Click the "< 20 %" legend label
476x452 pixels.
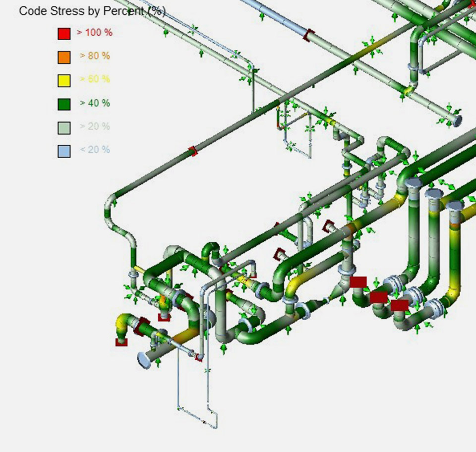(x=95, y=150)
